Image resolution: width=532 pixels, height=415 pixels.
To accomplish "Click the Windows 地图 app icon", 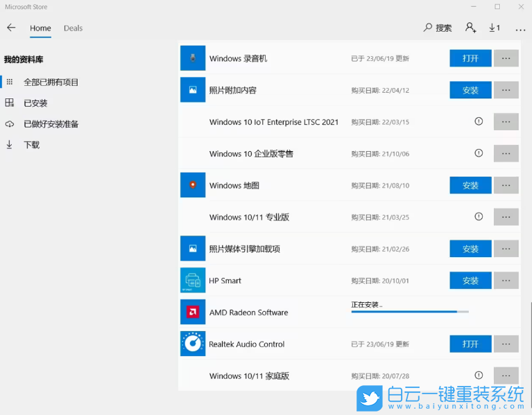I will pos(193,185).
